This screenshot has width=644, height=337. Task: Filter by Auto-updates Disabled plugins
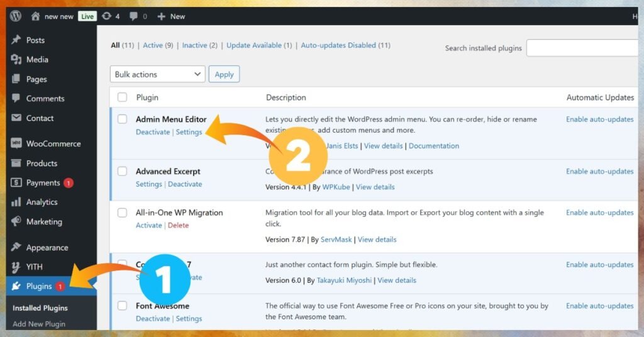345,45
